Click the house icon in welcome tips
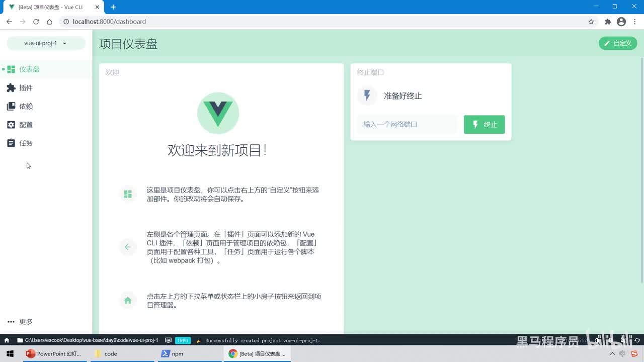The image size is (644, 362). (x=128, y=300)
